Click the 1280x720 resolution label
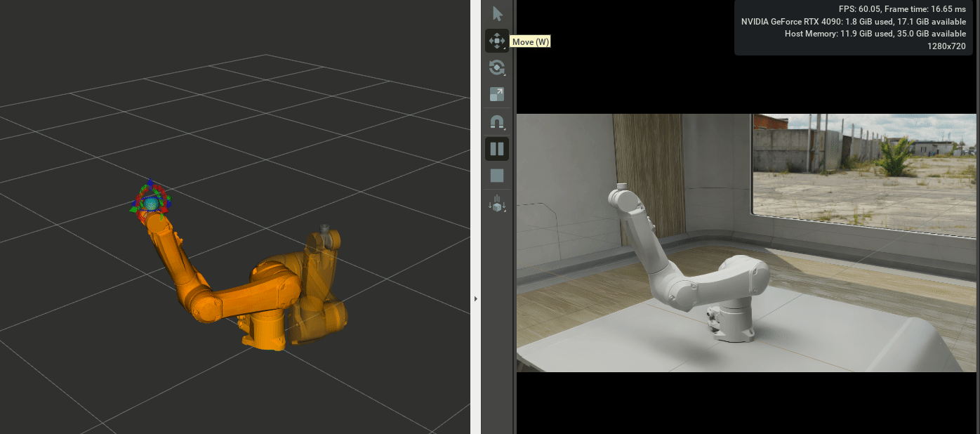Viewport: 980px width, 434px height. point(946,46)
